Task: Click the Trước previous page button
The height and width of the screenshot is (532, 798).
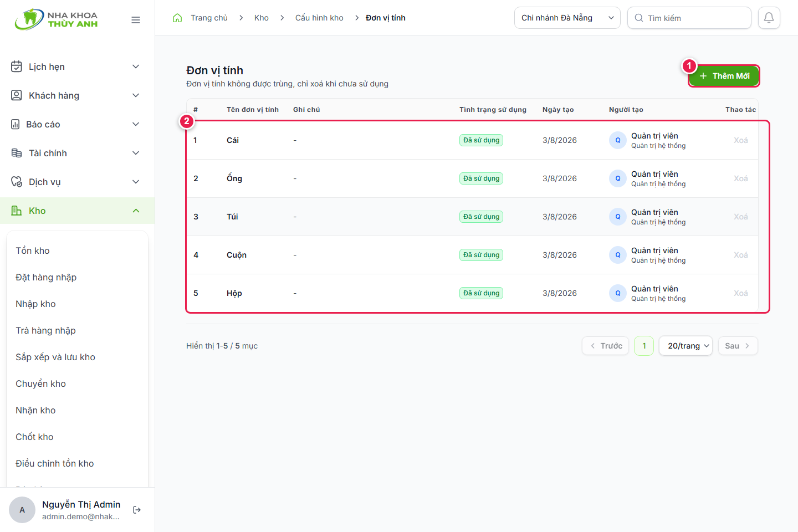Action: [x=605, y=346]
